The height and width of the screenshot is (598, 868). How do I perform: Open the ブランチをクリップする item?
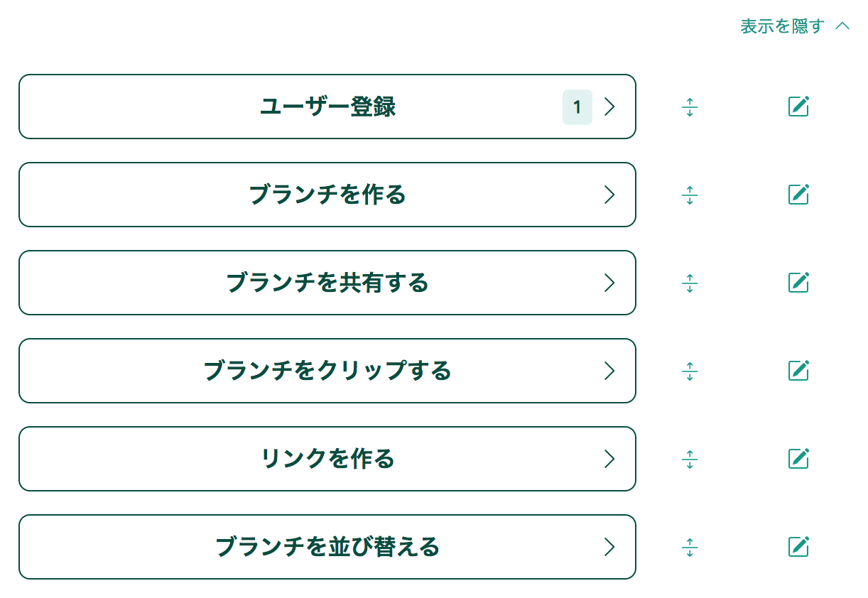[327, 371]
